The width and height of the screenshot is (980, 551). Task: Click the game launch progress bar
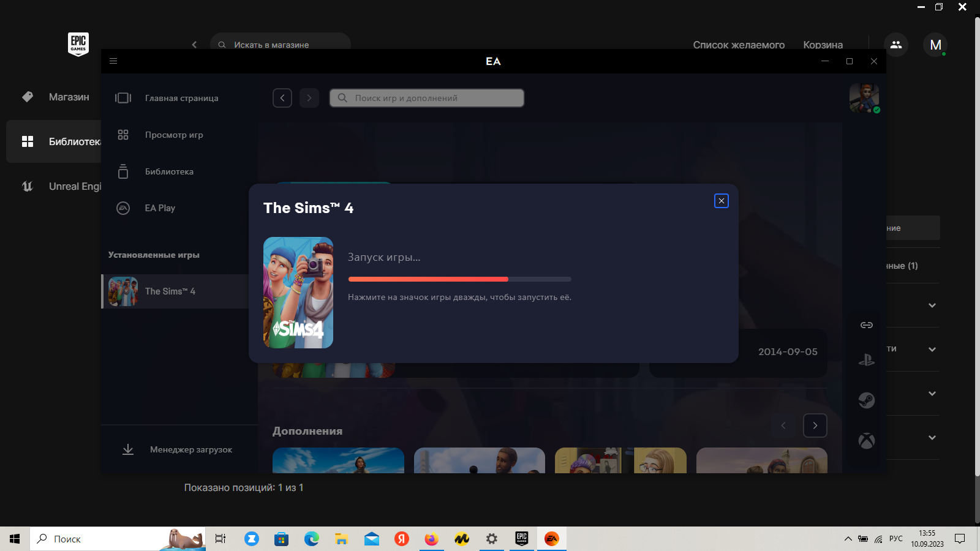pos(459,279)
